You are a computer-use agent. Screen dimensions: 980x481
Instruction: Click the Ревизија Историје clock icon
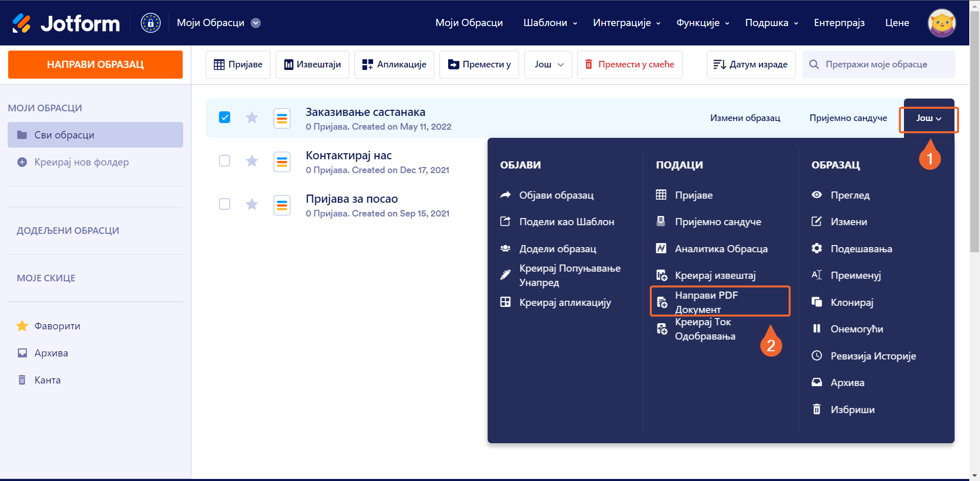tap(817, 355)
